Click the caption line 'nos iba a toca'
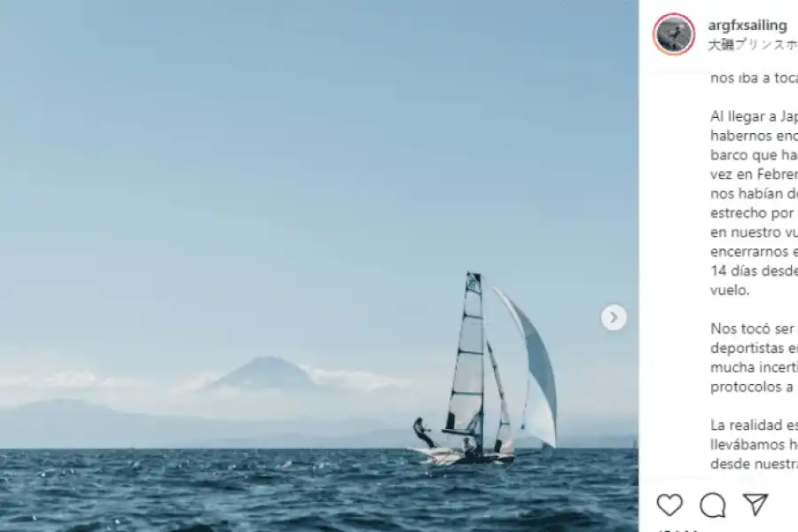 pos(755,78)
